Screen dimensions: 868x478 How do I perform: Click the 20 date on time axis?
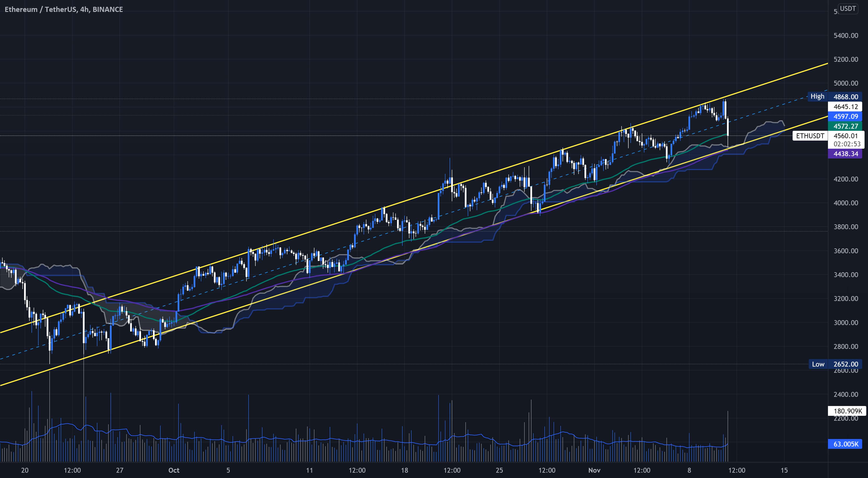pos(24,470)
